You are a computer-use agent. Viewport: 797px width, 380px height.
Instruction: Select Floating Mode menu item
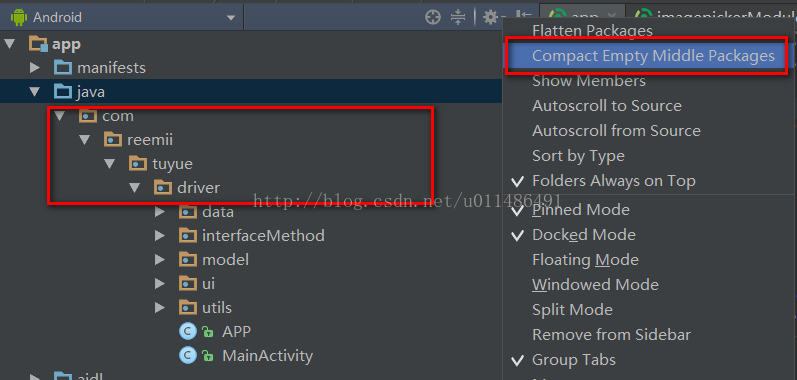click(x=650, y=260)
